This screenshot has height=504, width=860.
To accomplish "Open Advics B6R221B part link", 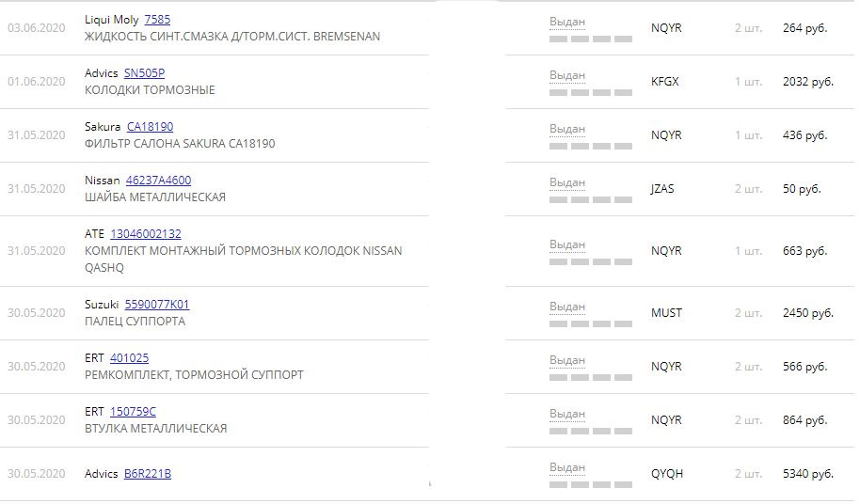I will [148, 474].
